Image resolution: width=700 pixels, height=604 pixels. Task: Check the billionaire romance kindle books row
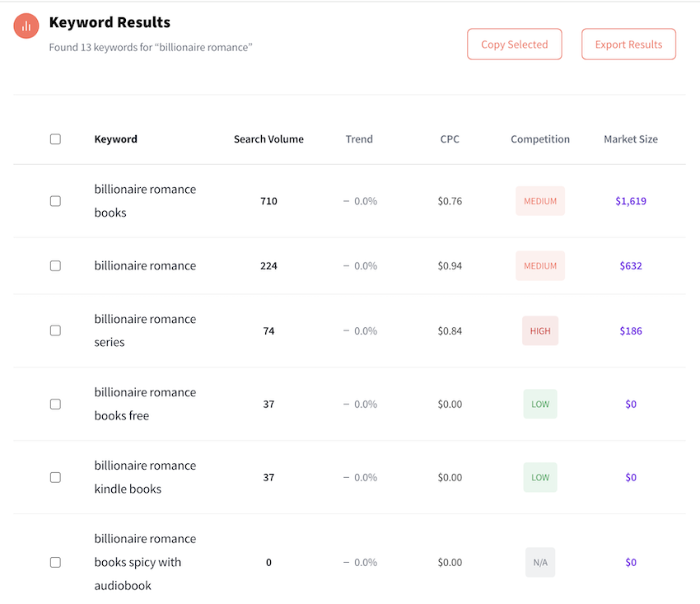point(55,477)
